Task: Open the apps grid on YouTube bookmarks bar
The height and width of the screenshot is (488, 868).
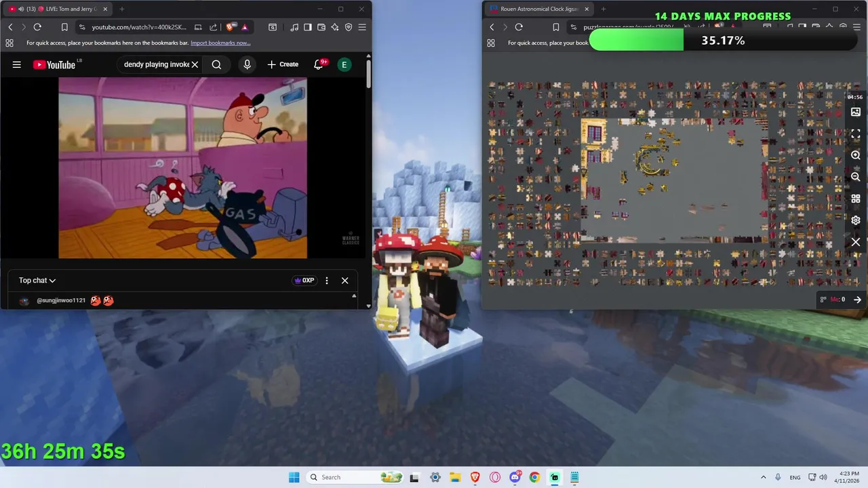Action: point(9,43)
